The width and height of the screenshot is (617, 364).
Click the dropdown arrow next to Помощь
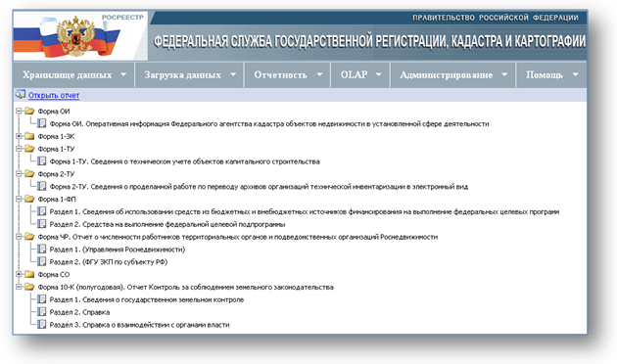575,74
